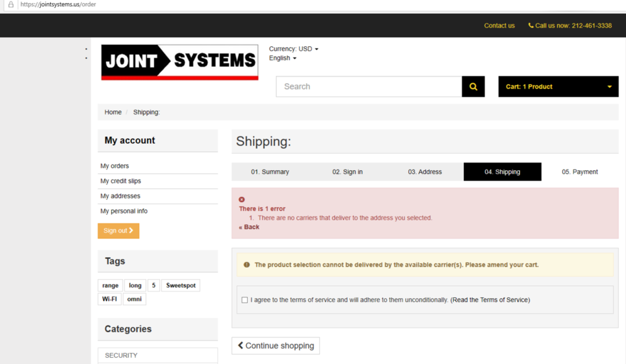This screenshot has height=364, width=626.
Task: Click the Sign out button
Action: [118, 230]
